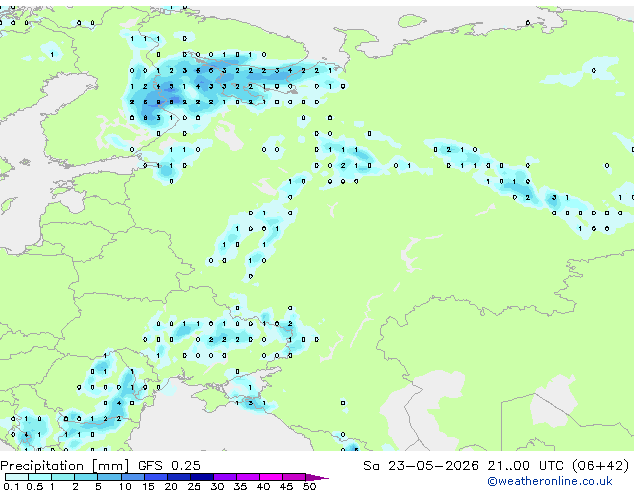Select the legend swatch between 2 and 5
The height and width of the screenshot is (490, 634).
pos(87,477)
